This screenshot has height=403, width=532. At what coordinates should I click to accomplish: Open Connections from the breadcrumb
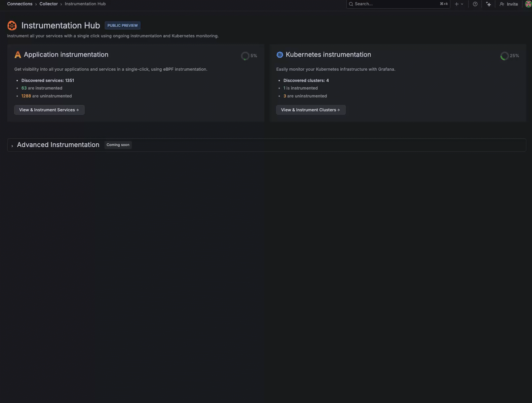click(19, 4)
